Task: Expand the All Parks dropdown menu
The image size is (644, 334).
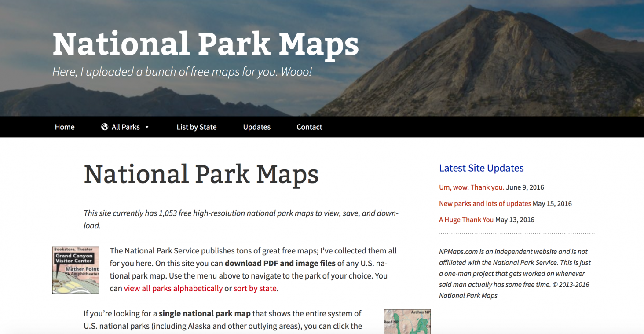Action: (x=125, y=127)
